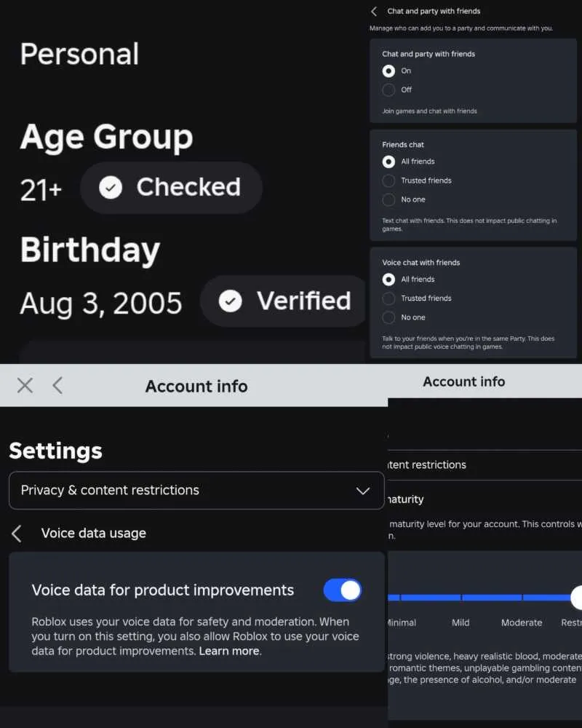This screenshot has height=728, width=582.
Task: Select the Moderate maturity level label
Action: click(x=522, y=622)
